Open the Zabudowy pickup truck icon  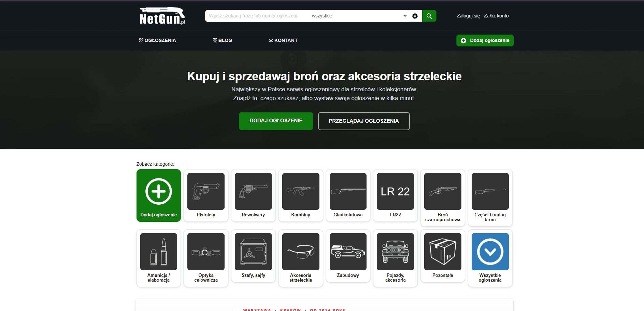point(348,252)
